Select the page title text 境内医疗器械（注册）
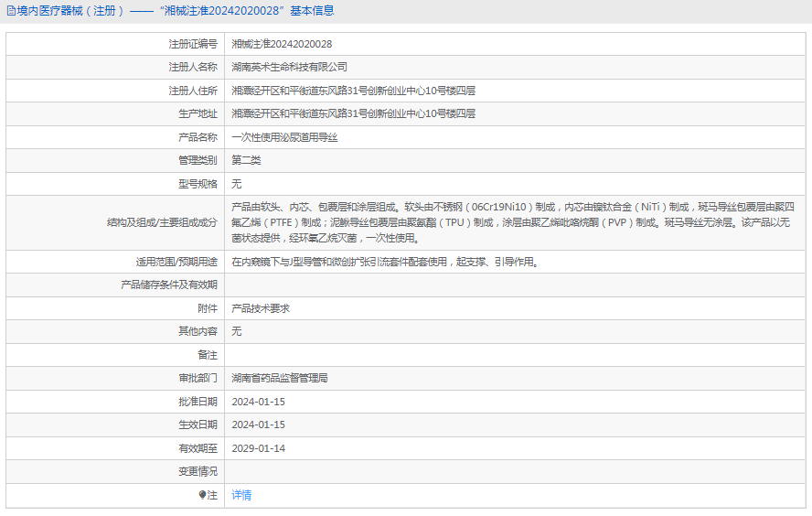The width and height of the screenshot is (812, 516). coord(71,11)
